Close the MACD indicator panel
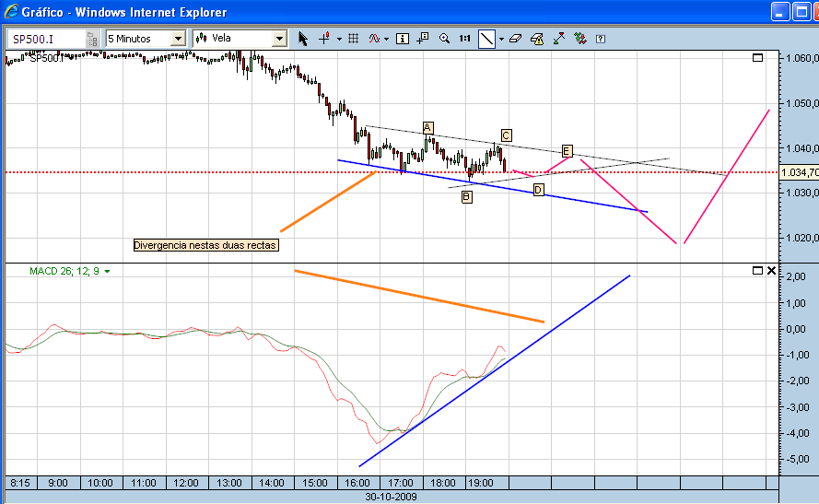Screen dimensions: 819x504 click(771, 271)
